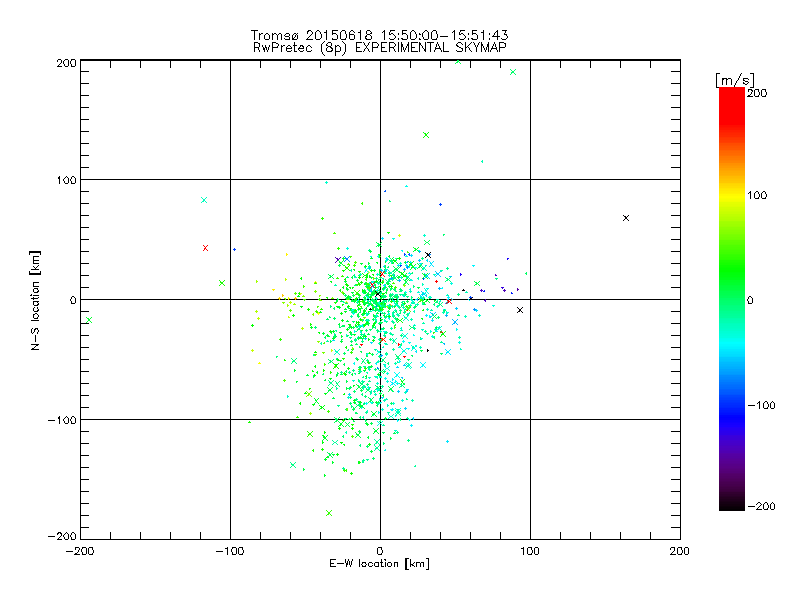Click the red region of the velocity colorbar
Image resolution: width=800 pixels, height=600 pixels.
click(732, 105)
